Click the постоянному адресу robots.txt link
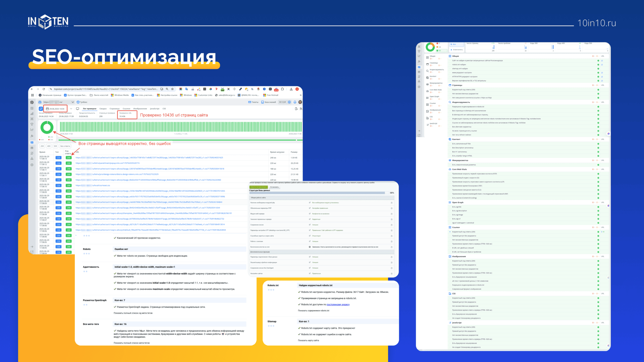Screen dimensions: 644x362 [x=338, y=304]
